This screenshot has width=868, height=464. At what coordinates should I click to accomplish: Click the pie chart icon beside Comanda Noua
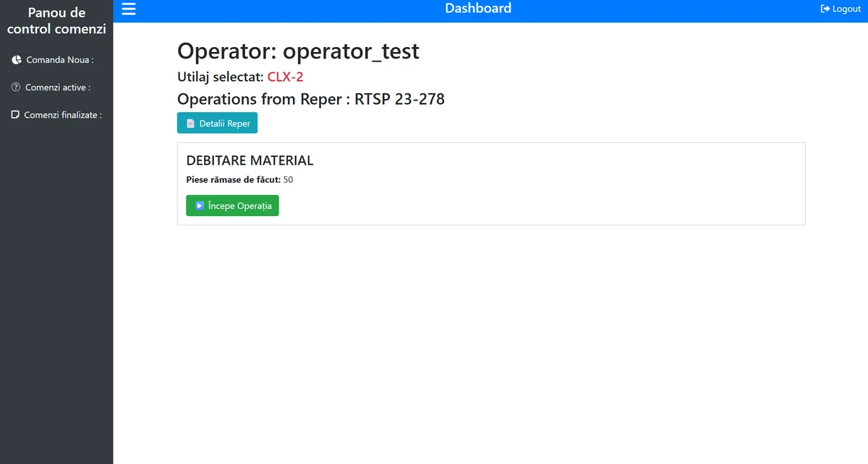pyautogui.click(x=17, y=60)
